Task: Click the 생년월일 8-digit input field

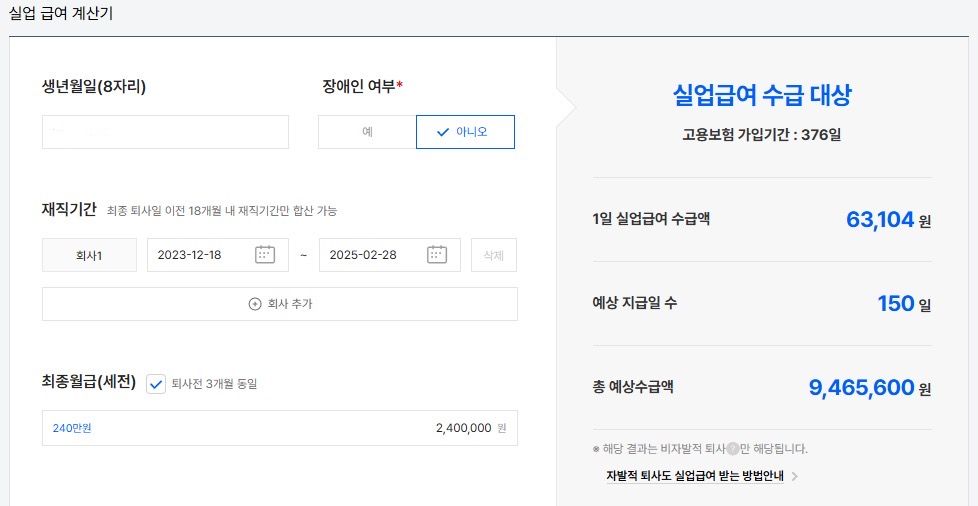Action: click(x=165, y=132)
